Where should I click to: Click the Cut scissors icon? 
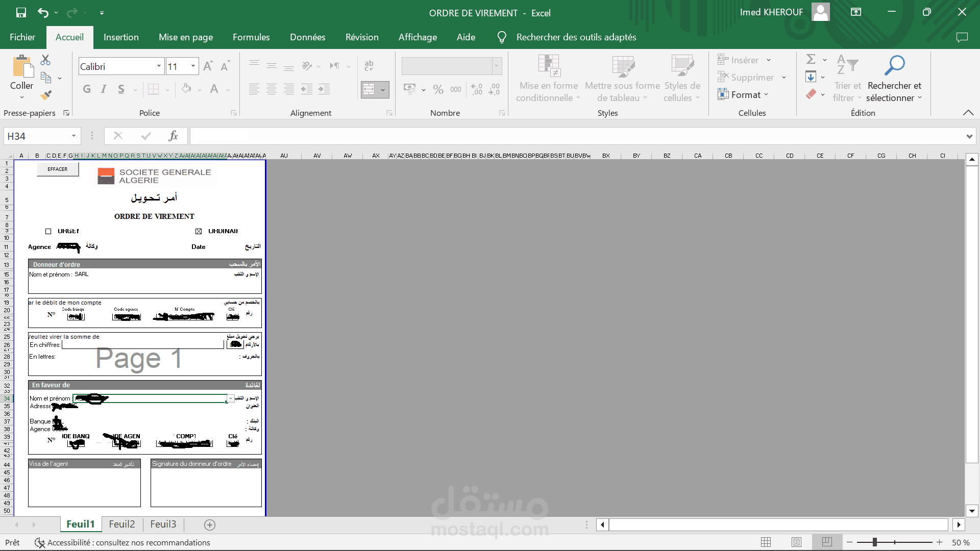tap(45, 60)
